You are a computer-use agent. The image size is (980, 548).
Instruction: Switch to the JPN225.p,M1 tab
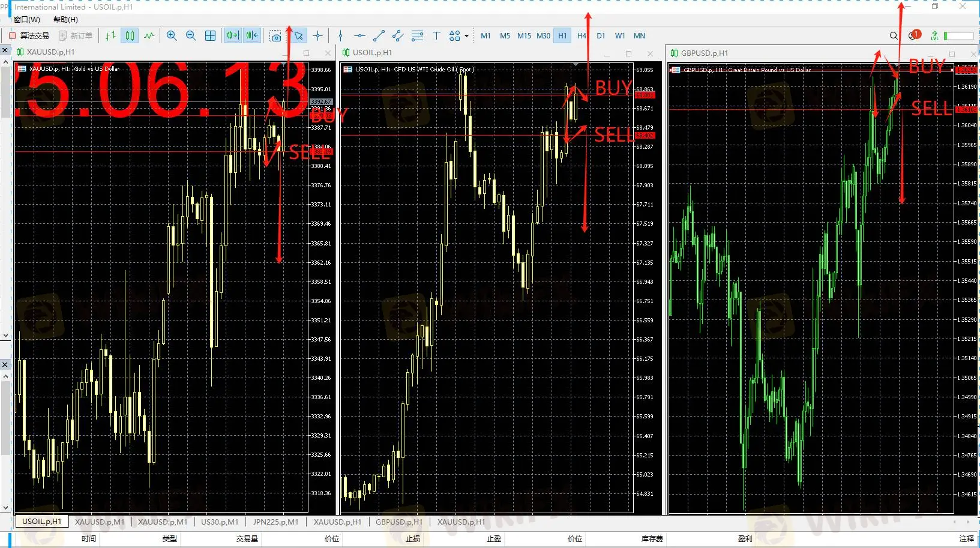(275, 522)
